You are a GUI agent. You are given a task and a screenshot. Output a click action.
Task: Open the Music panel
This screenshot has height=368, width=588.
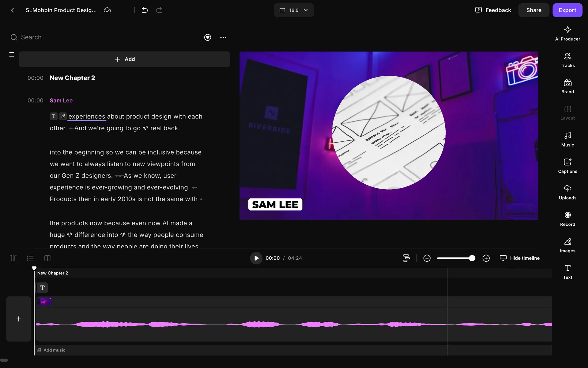pos(567,139)
